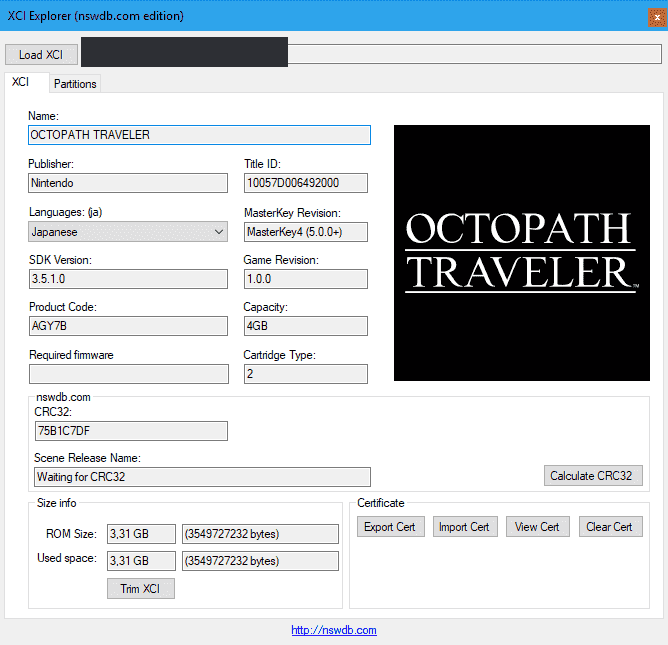Click the 'Languages: (ja)' label
This screenshot has width=668, height=645.
[x=66, y=212]
